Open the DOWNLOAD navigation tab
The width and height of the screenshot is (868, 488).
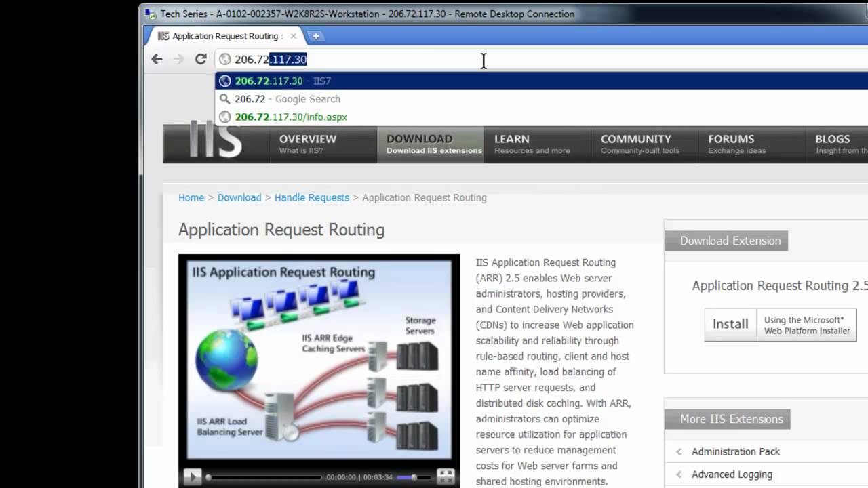(431, 144)
